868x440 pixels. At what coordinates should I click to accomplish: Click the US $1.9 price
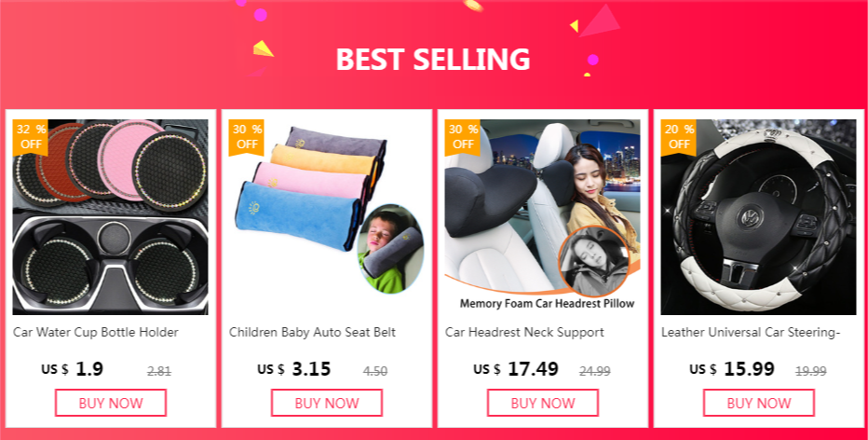pos(72,369)
